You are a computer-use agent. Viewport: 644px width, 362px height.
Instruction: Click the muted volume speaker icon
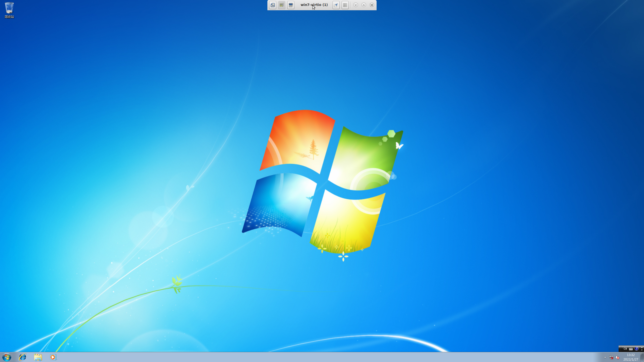[x=617, y=357]
